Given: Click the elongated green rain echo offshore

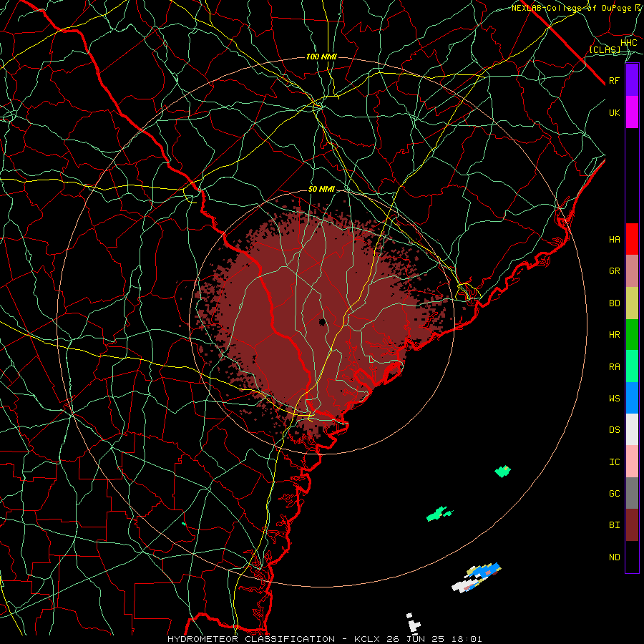Looking at the screenshot, I should tap(439, 514).
